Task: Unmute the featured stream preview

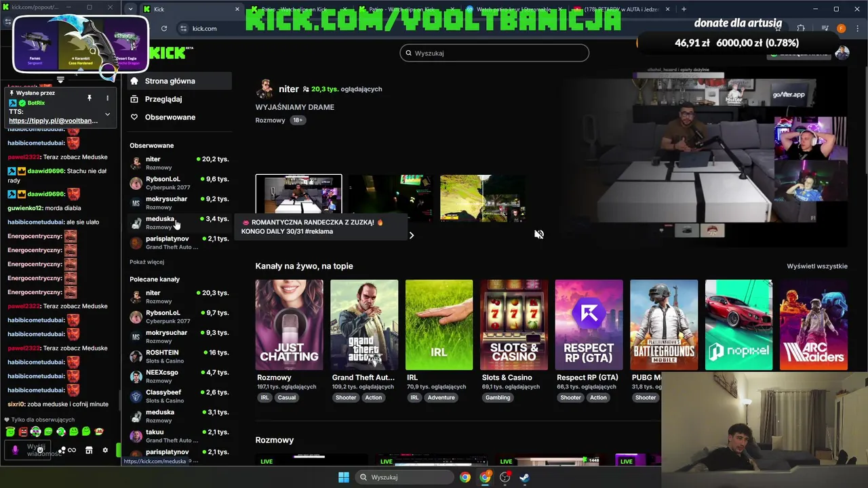Action: pos(539,235)
